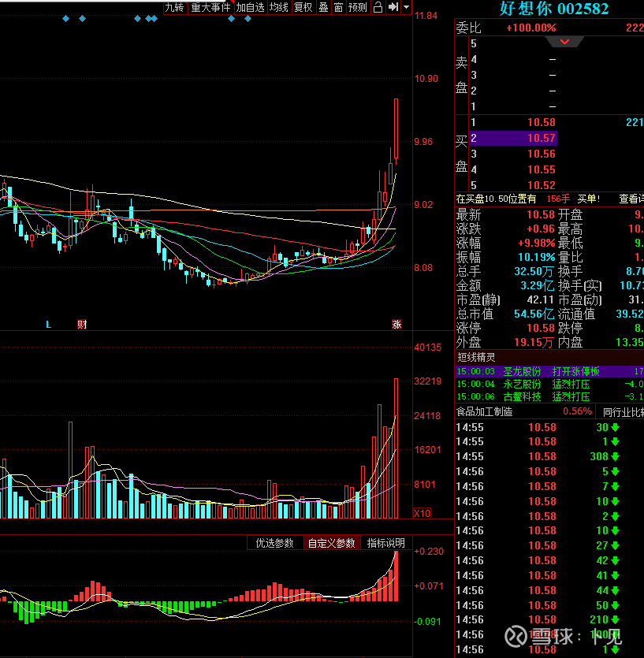
Task: Click the 好想你 002582 stock title
Action: (554, 9)
